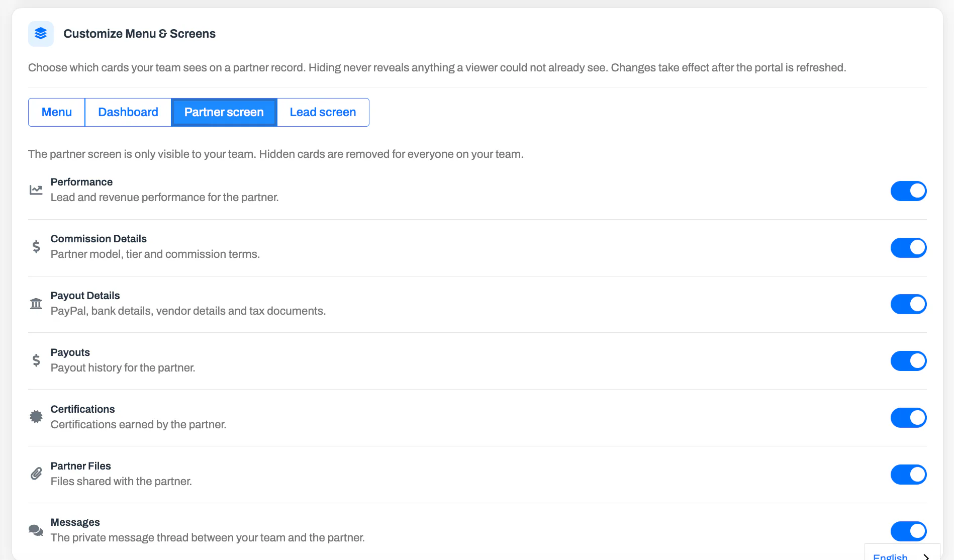The height and width of the screenshot is (560, 954).
Task: Click the dollar icon next to Payouts
Action: (36, 360)
